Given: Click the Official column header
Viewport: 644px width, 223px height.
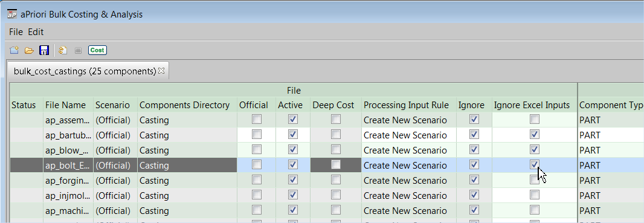Looking at the screenshot, I should [257, 105].
